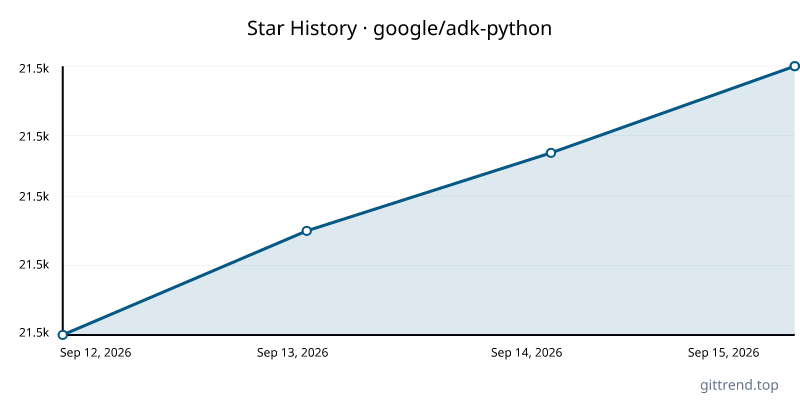Click the Sep 12, 2026 axis label
The height and width of the screenshot is (400, 800).
(x=95, y=353)
